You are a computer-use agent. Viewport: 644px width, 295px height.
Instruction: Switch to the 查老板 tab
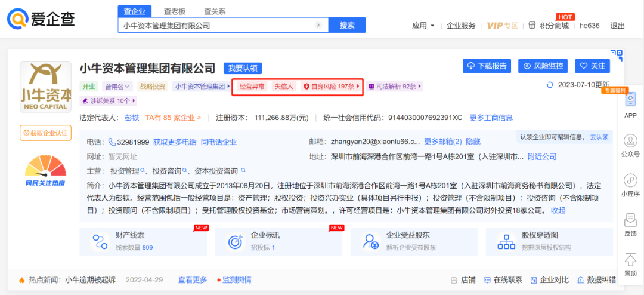coord(175,11)
